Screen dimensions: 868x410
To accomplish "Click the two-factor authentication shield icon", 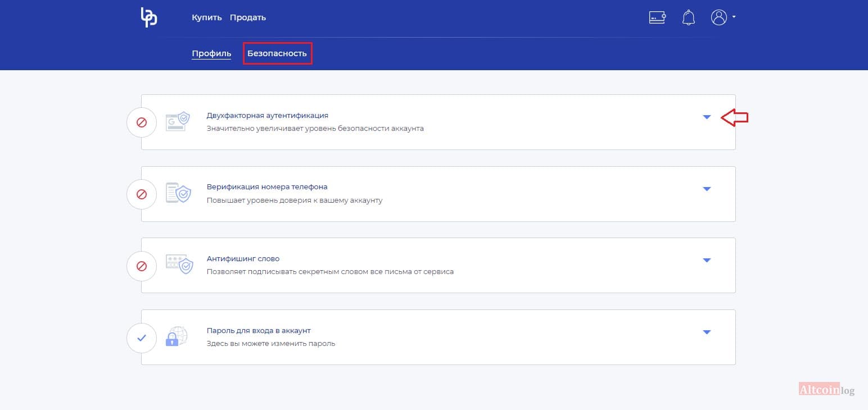I will click(x=178, y=122).
